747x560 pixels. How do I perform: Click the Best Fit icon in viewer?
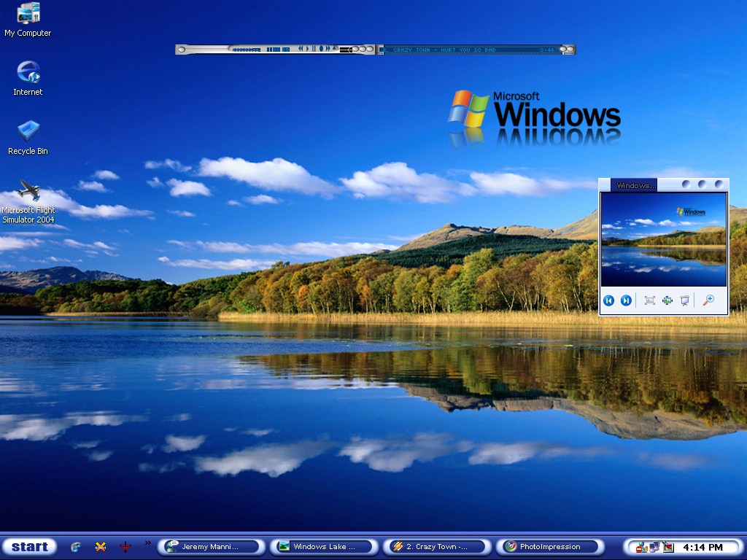point(650,300)
